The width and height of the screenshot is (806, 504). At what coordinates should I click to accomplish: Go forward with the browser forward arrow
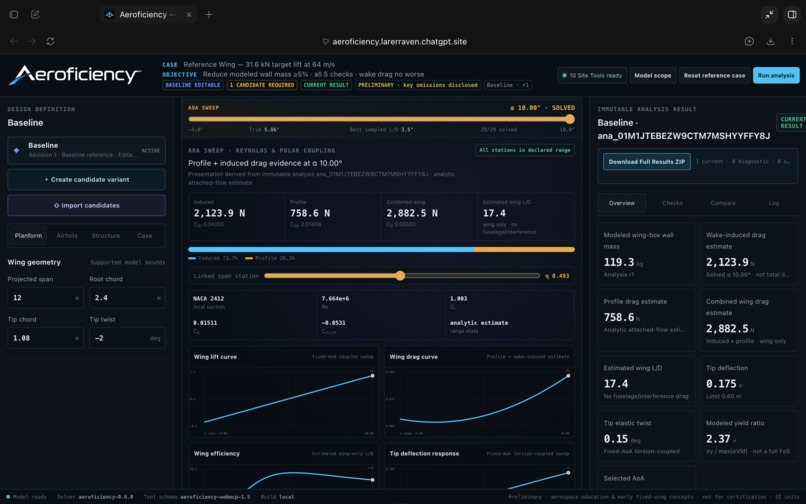tap(32, 41)
